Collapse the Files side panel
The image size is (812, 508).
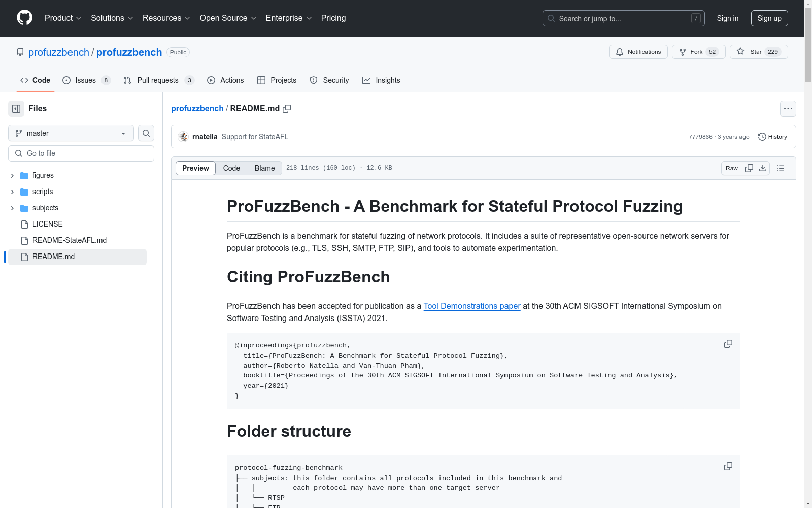pyautogui.click(x=16, y=108)
